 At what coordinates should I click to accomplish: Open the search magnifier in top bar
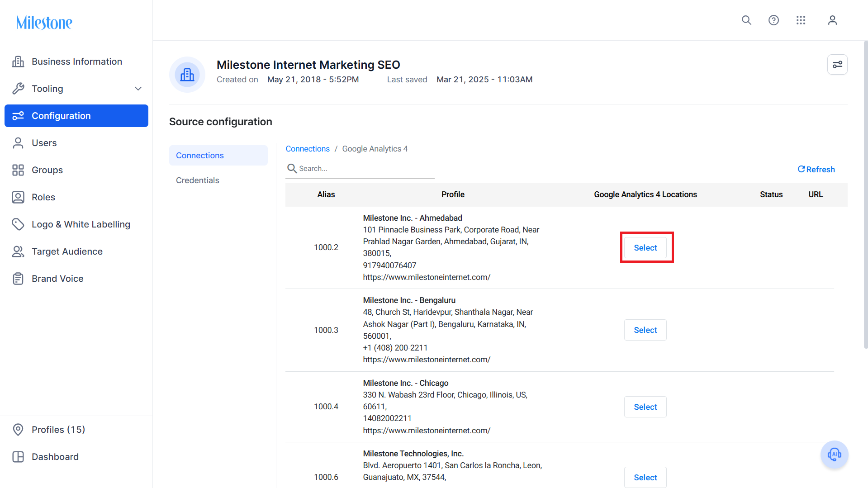[x=746, y=20]
